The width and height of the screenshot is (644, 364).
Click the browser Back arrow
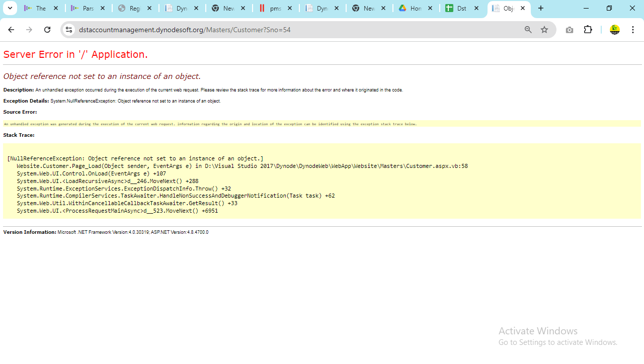click(11, 30)
